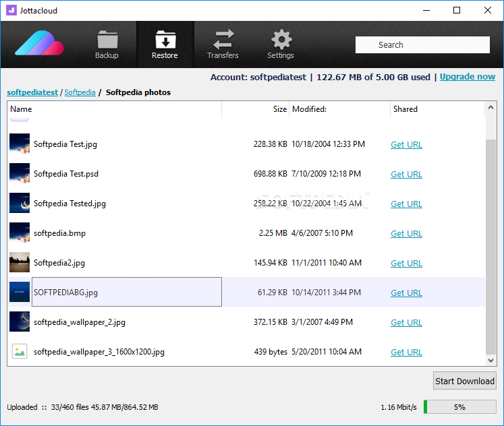Click the Start Download button

coord(464,381)
